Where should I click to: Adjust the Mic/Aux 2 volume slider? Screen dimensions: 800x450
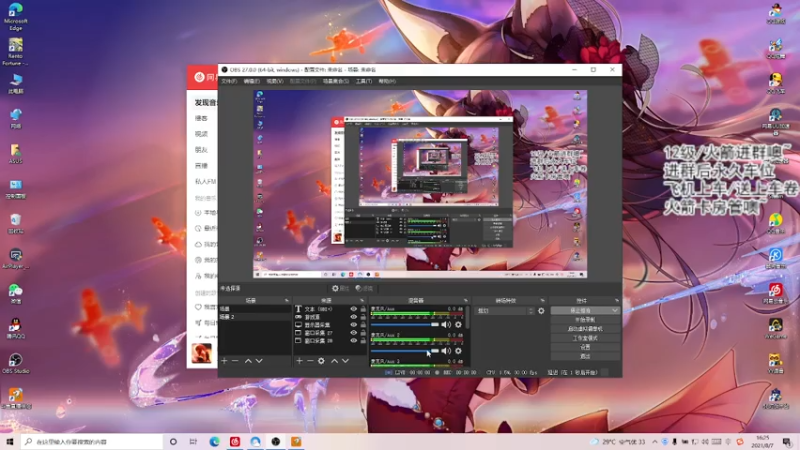pyautogui.click(x=405, y=351)
